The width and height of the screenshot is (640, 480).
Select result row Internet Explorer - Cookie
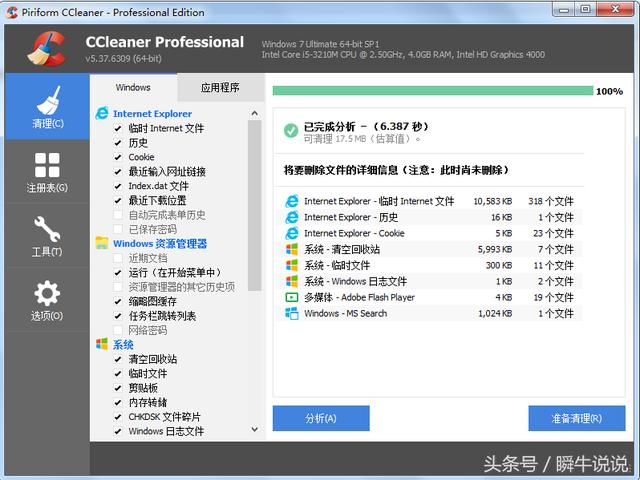coord(429,233)
